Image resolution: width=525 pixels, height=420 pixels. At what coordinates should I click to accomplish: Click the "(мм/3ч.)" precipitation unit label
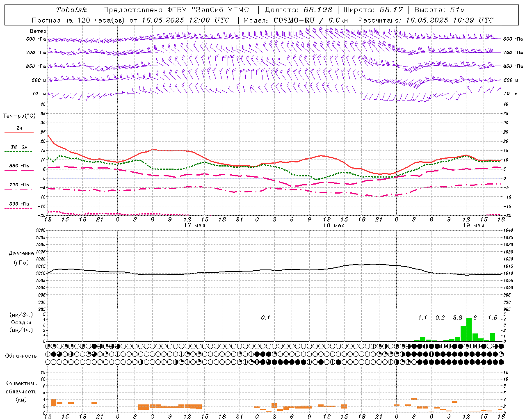pos(21,315)
